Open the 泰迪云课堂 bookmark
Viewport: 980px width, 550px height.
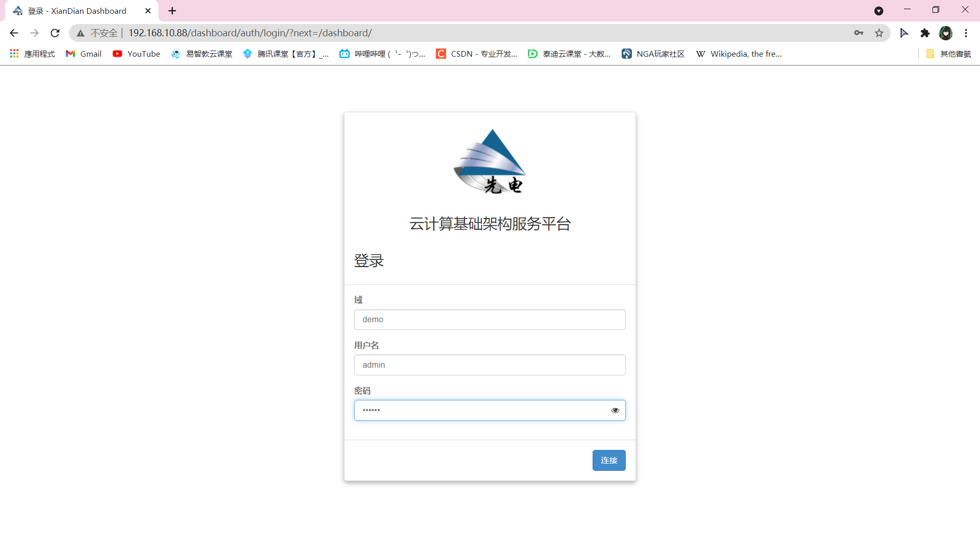pyautogui.click(x=569, y=54)
